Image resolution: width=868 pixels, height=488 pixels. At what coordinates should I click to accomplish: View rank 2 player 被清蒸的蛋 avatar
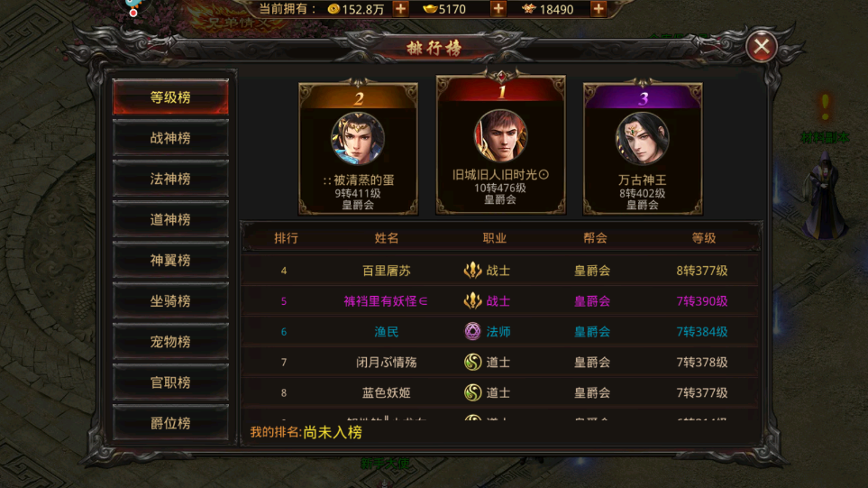point(358,139)
